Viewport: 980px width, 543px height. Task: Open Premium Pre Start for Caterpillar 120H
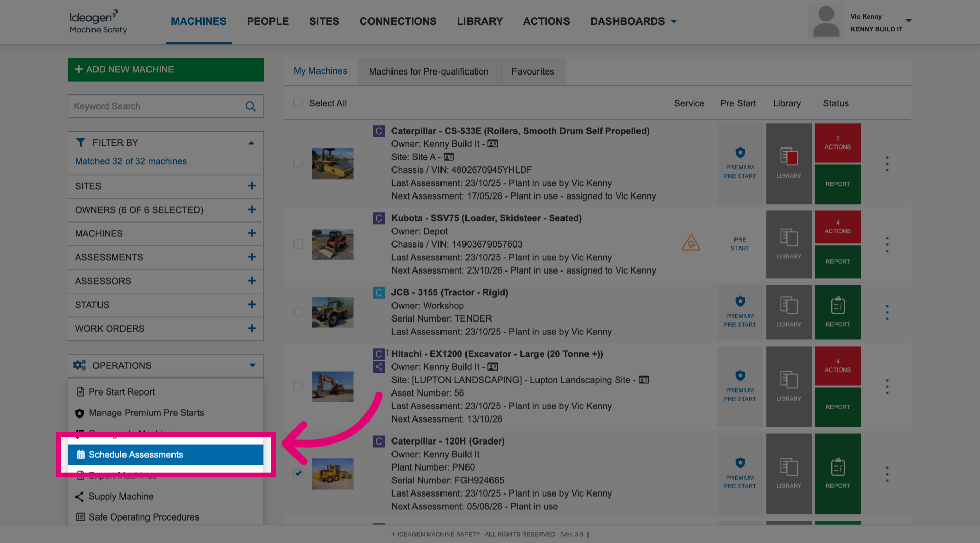pyautogui.click(x=740, y=474)
